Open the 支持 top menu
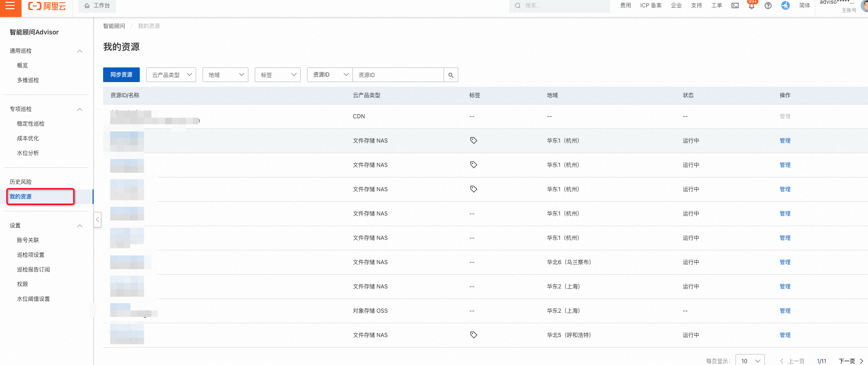 (x=697, y=6)
